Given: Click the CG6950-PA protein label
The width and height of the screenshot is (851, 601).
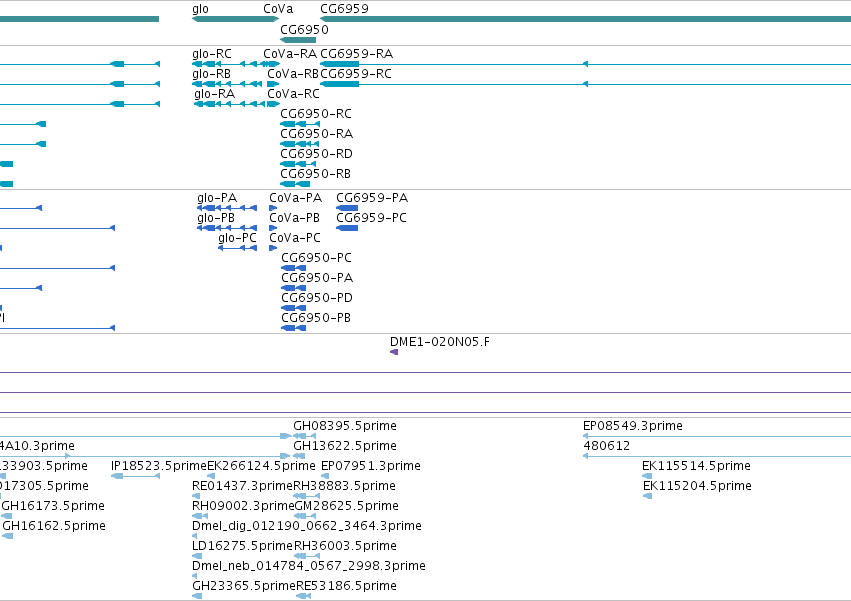Looking at the screenshot, I should coord(317,279).
